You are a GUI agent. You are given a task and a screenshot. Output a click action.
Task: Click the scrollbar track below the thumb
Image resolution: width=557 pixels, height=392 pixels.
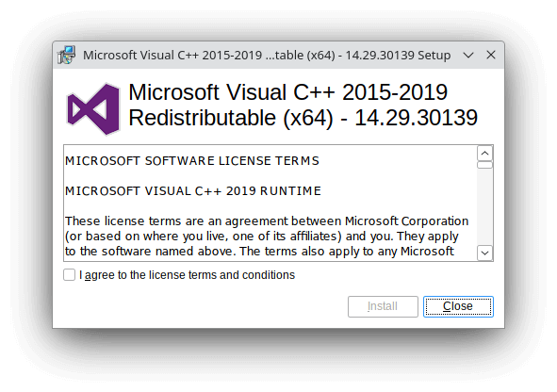(484, 207)
